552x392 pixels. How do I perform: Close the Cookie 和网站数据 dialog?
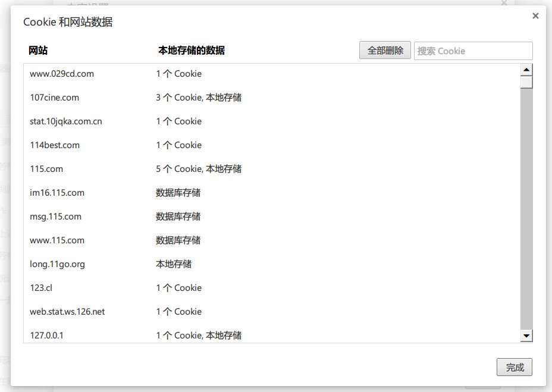[535, 16]
